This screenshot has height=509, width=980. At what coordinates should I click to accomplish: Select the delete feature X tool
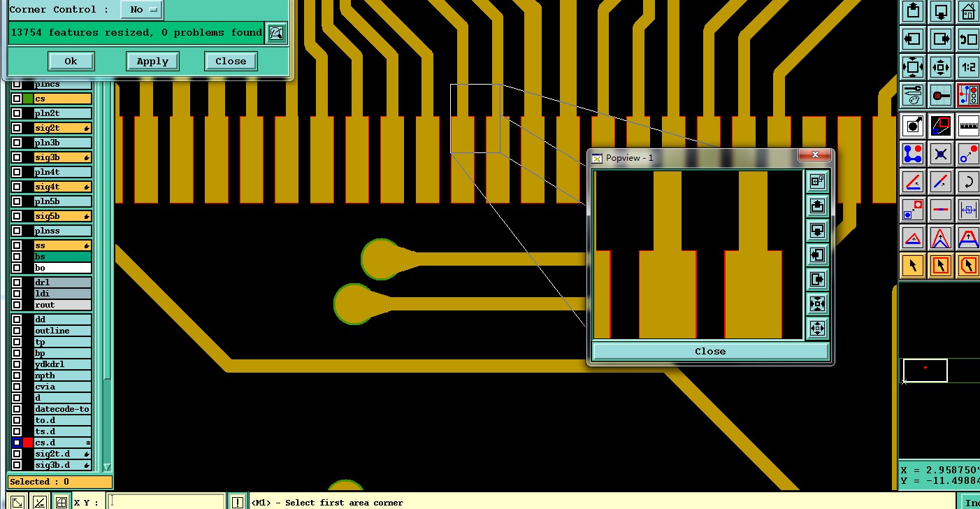pyautogui.click(x=941, y=154)
